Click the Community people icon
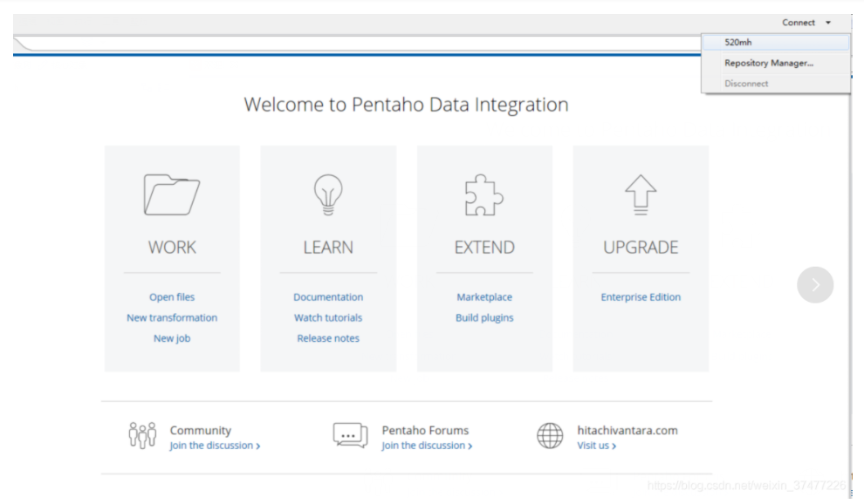This screenshot has width=864, height=504. coord(142,436)
